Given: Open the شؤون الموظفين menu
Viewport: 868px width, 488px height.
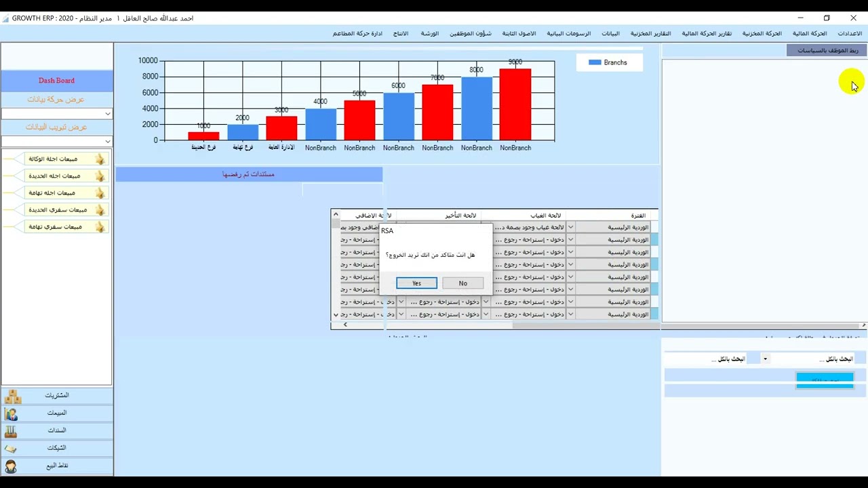Looking at the screenshot, I should tap(470, 33).
